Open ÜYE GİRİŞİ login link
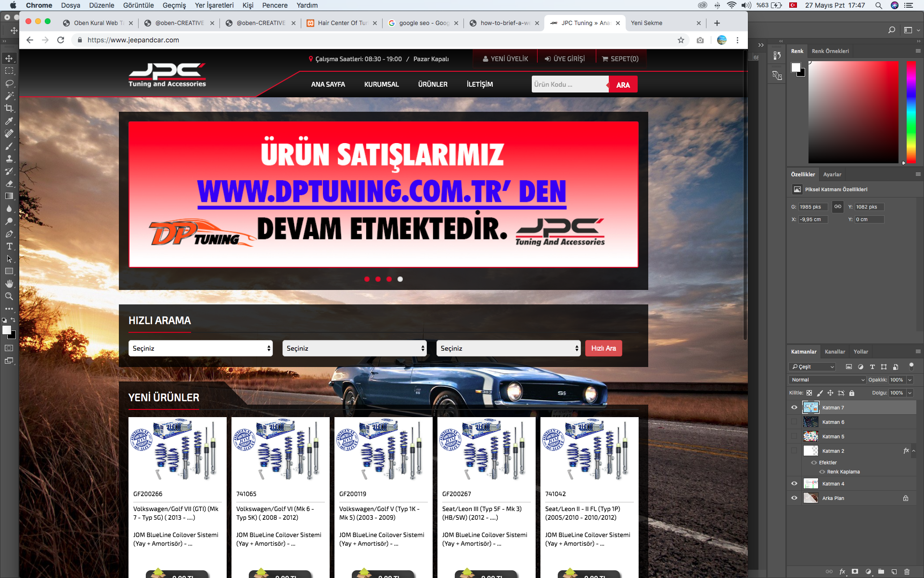Viewport: 924px width, 578px height. point(565,59)
